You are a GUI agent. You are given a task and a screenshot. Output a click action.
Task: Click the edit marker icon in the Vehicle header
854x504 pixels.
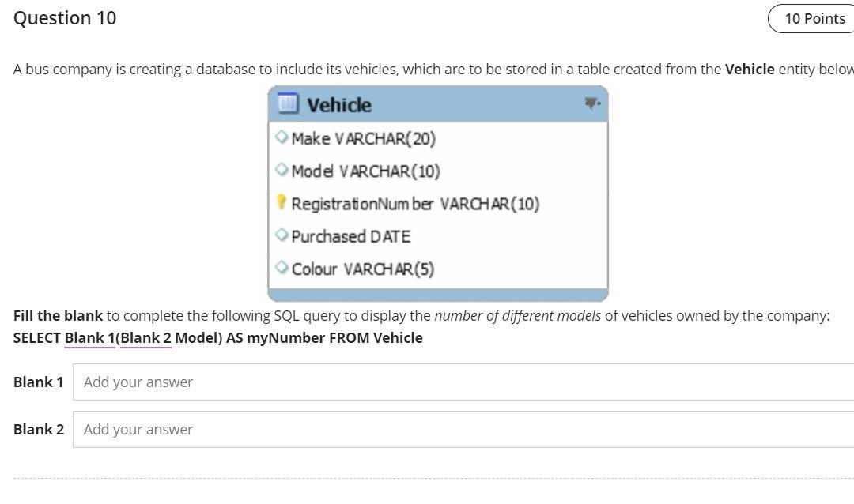(x=591, y=101)
